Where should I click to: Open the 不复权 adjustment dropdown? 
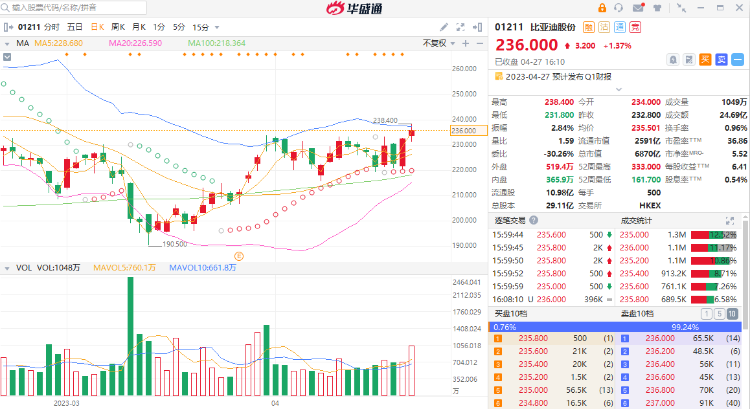click(439, 44)
